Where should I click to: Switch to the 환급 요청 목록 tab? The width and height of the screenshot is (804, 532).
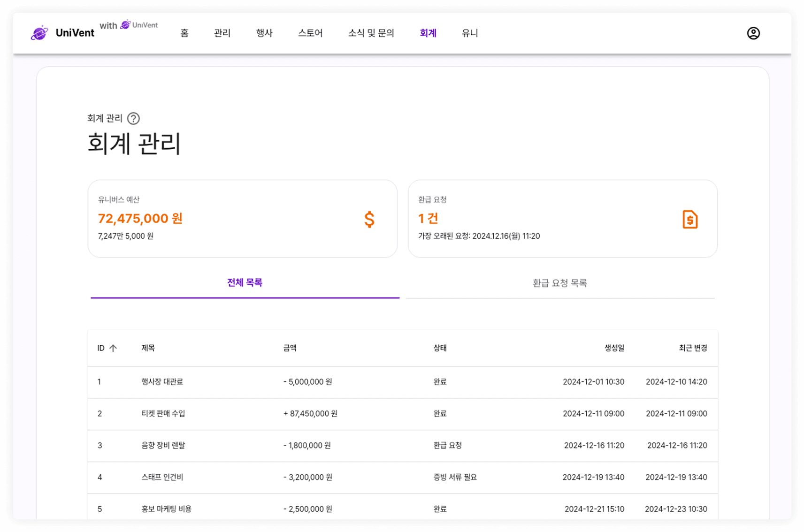(560, 283)
